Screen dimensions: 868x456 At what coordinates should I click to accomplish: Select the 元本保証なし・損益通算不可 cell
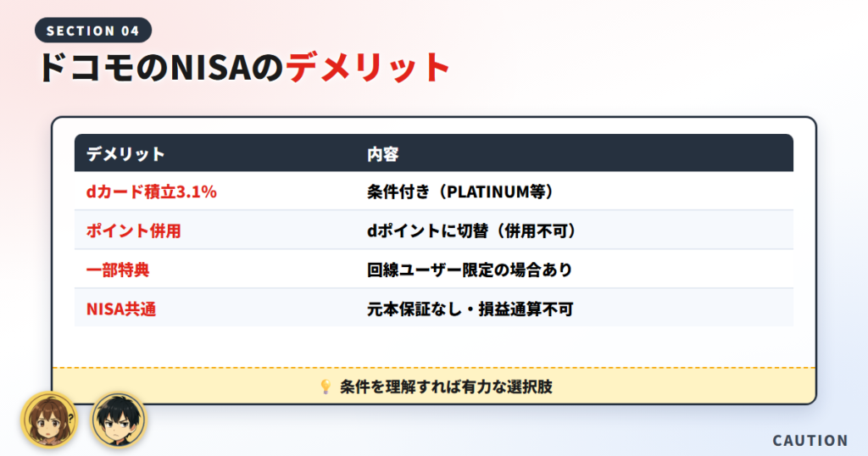(470, 309)
